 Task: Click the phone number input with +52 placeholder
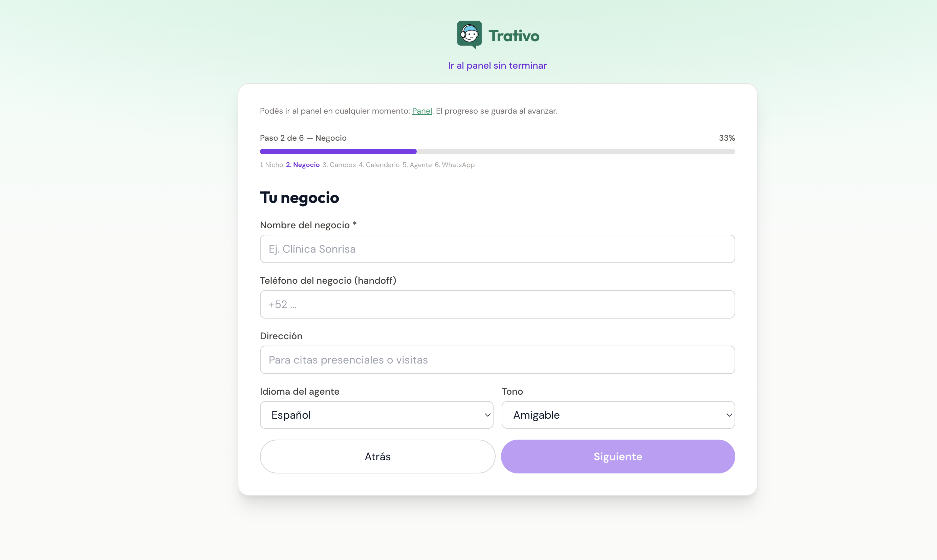[497, 304]
